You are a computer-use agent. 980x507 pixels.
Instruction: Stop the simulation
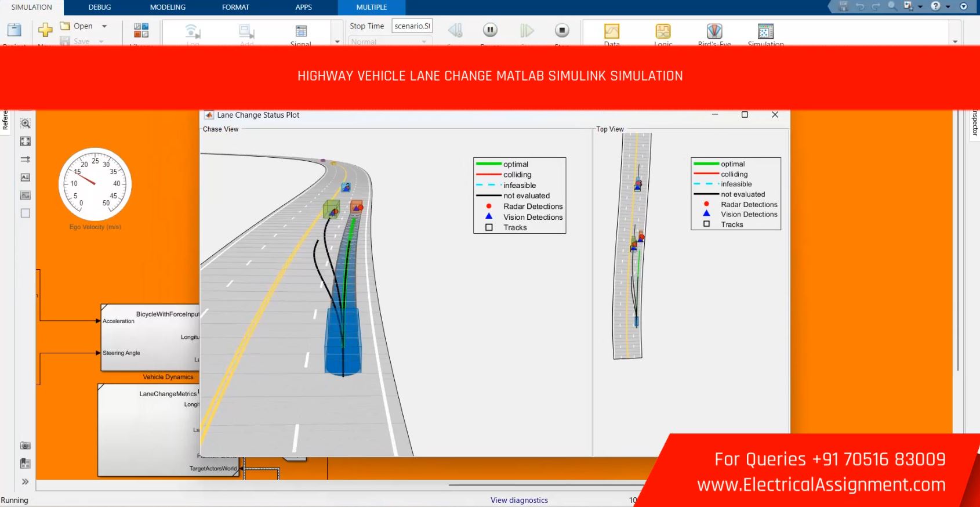pyautogui.click(x=562, y=30)
